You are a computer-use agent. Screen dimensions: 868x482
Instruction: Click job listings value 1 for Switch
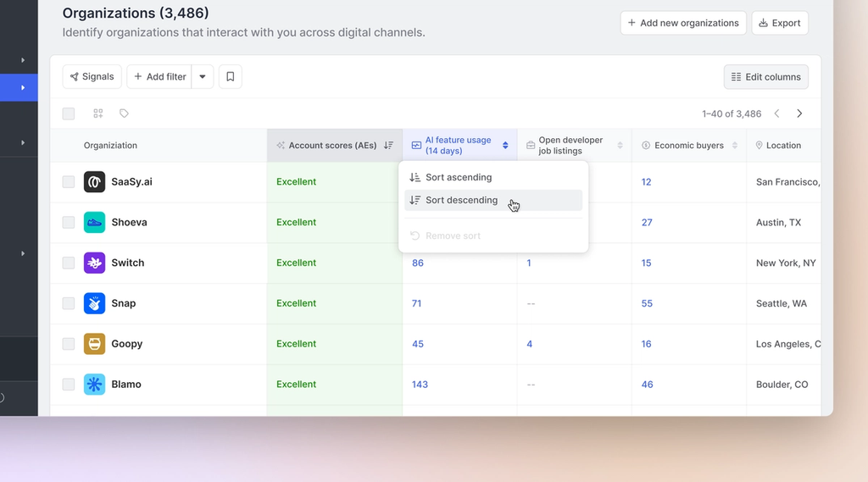[x=529, y=263]
